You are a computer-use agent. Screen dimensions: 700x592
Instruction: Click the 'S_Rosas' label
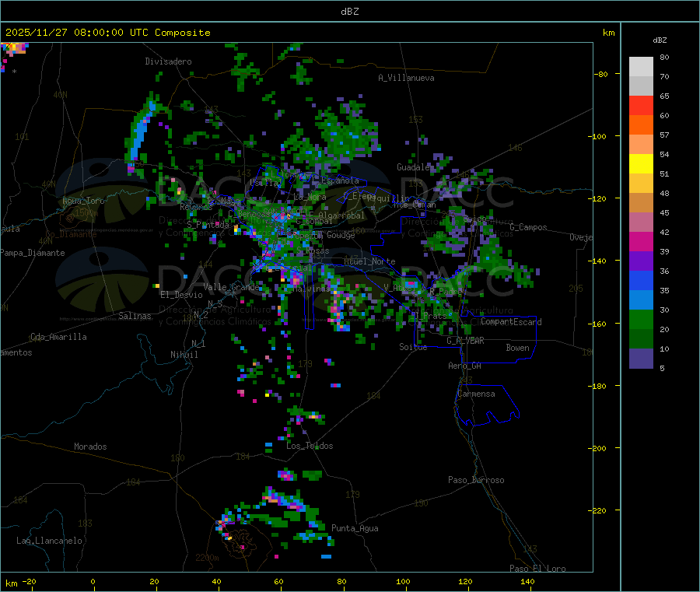313,251
